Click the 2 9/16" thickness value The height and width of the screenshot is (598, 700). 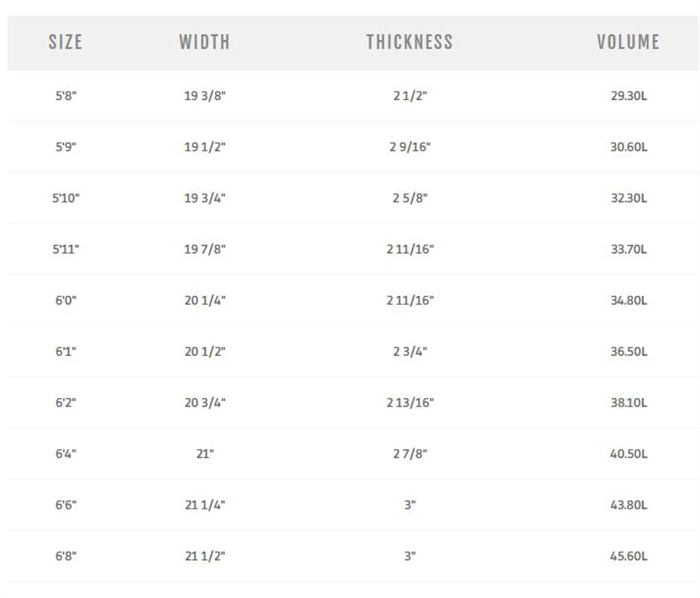tap(410, 147)
